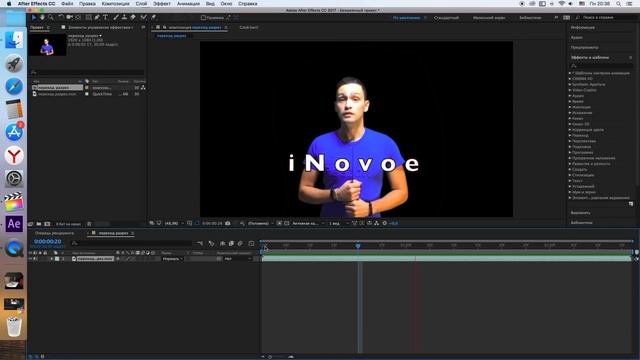Open Final Cut Pro from the Dock
Viewport: 640px width, 360px height.
click(14, 202)
